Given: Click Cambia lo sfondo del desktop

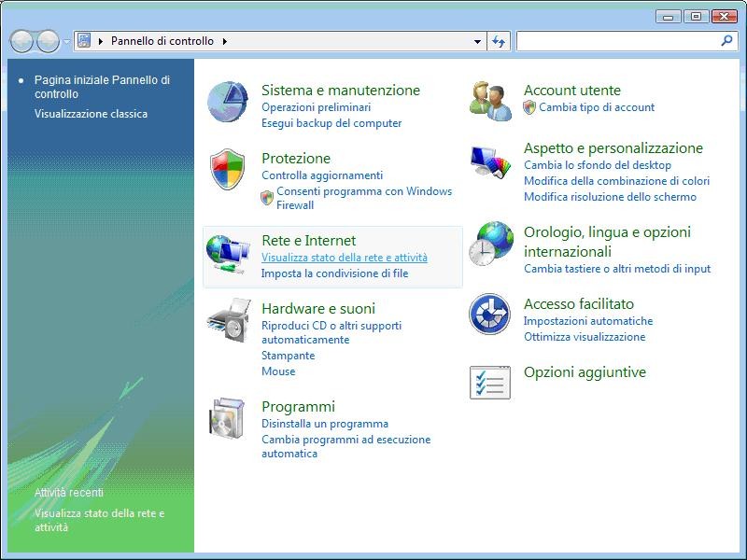Looking at the screenshot, I should click(x=598, y=165).
